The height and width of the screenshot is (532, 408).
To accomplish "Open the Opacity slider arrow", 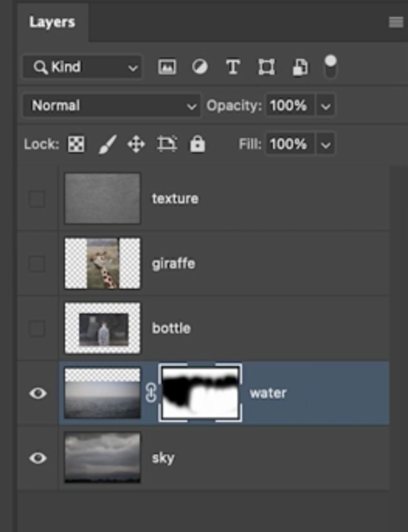I will pyautogui.click(x=325, y=105).
